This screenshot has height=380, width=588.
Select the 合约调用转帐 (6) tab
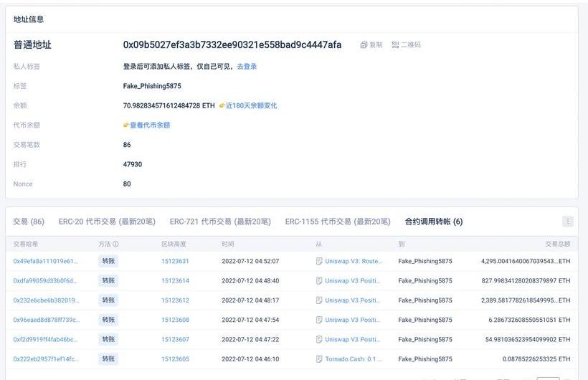(x=434, y=222)
